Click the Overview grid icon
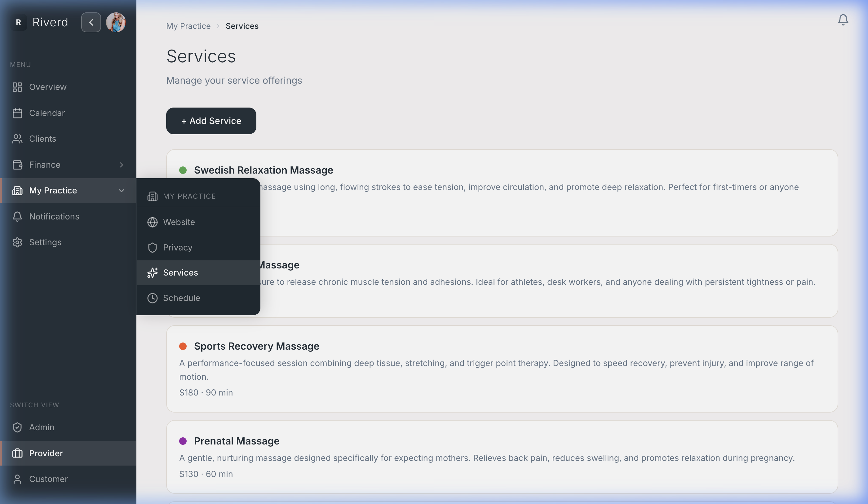 click(x=17, y=87)
